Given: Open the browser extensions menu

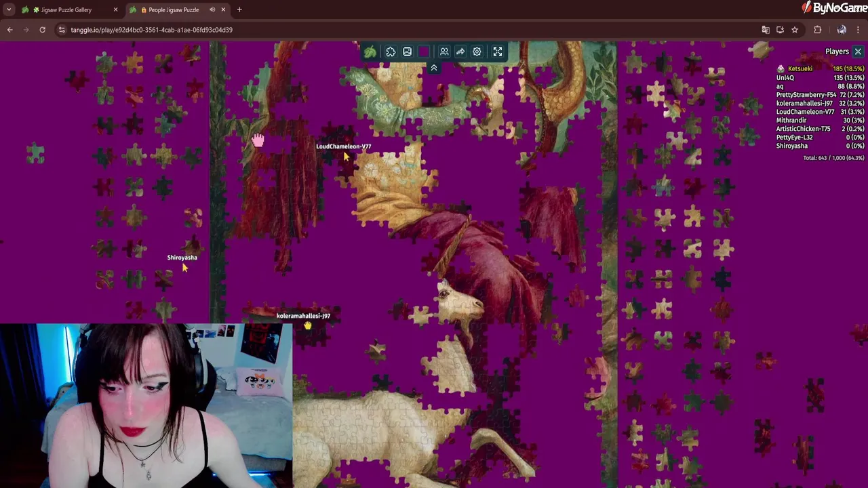Looking at the screenshot, I should (817, 30).
